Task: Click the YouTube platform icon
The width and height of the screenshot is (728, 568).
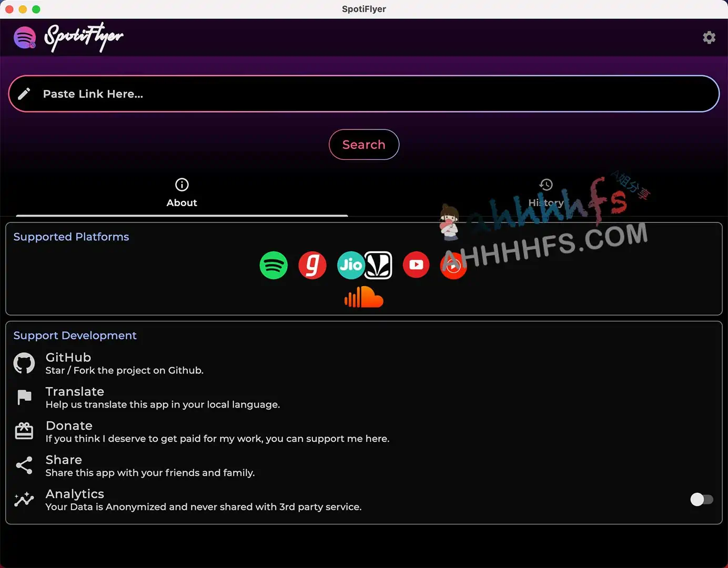Action: [416, 265]
